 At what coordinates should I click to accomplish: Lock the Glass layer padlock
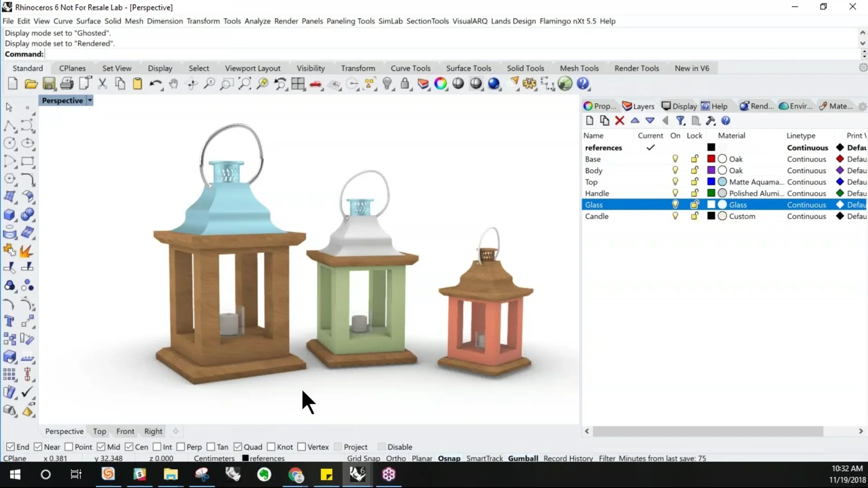tap(694, 204)
